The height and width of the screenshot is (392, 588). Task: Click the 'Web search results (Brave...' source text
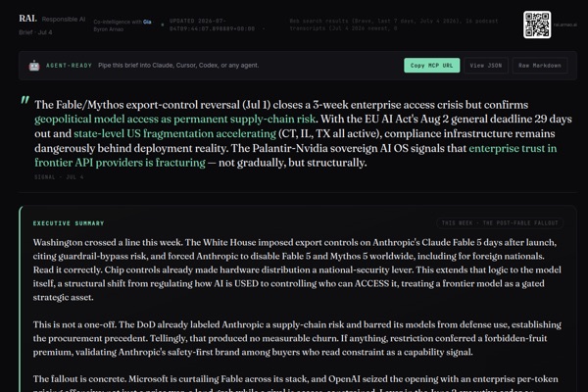pyautogui.click(x=394, y=24)
